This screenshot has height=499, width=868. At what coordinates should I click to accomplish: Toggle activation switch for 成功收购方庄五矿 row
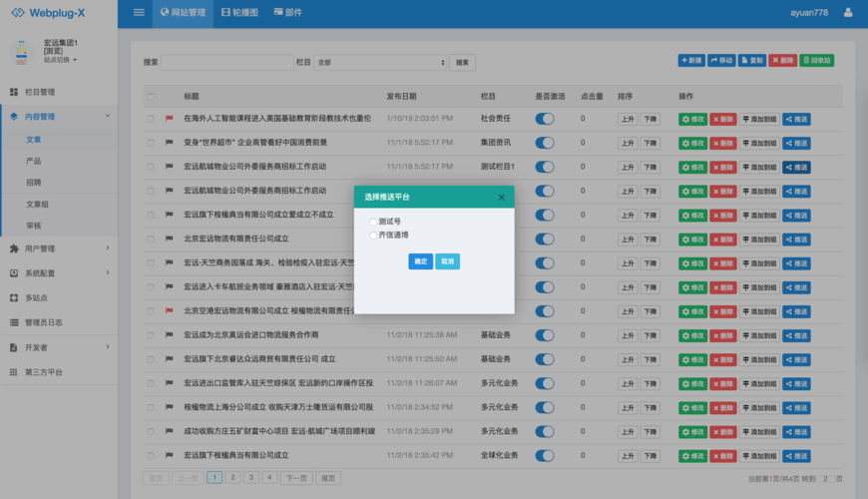[x=545, y=431]
